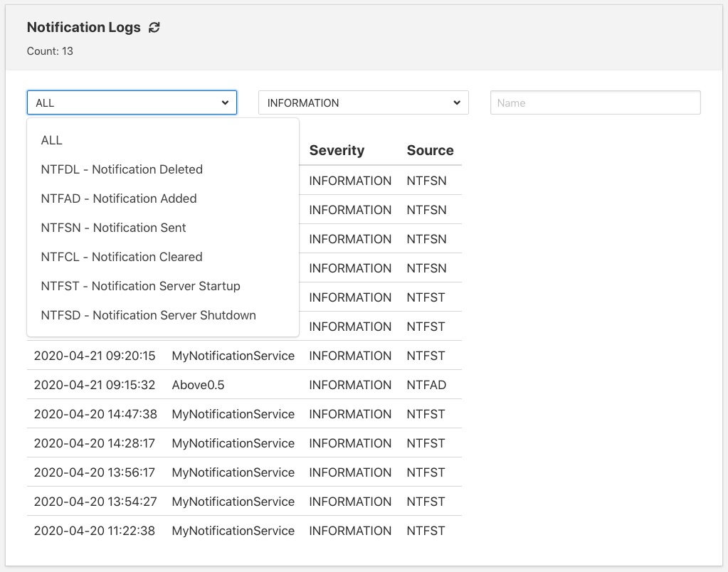This screenshot has width=728, height=572.
Task: Select "NTFAD - Notification Added" from the dropdown
Action: pos(118,198)
